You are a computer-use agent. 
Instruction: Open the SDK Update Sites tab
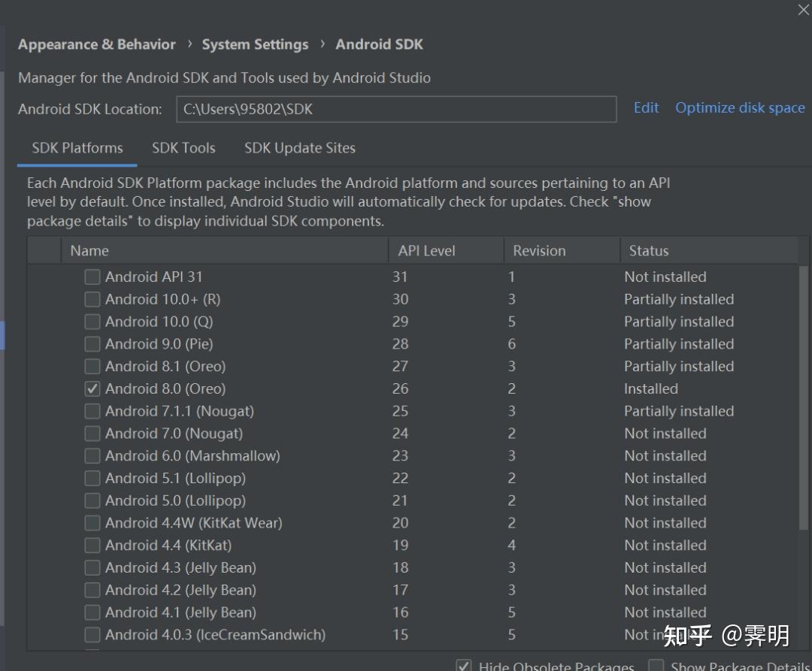[x=300, y=148]
